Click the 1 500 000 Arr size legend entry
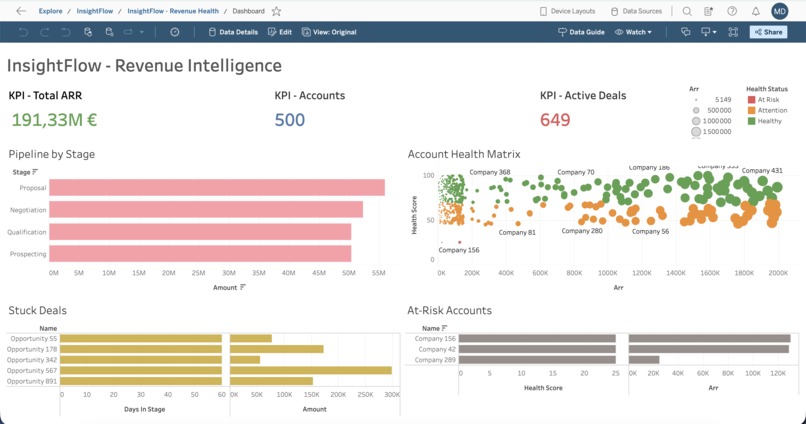806x424 pixels. click(711, 132)
